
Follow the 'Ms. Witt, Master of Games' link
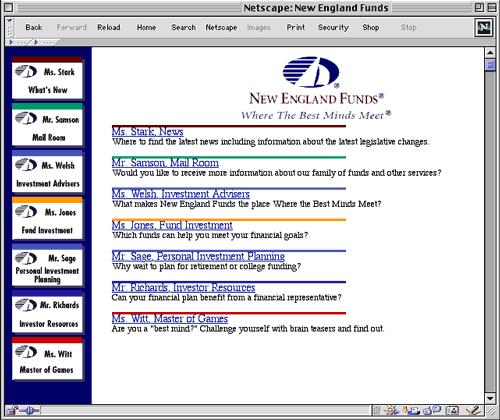[x=170, y=319]
